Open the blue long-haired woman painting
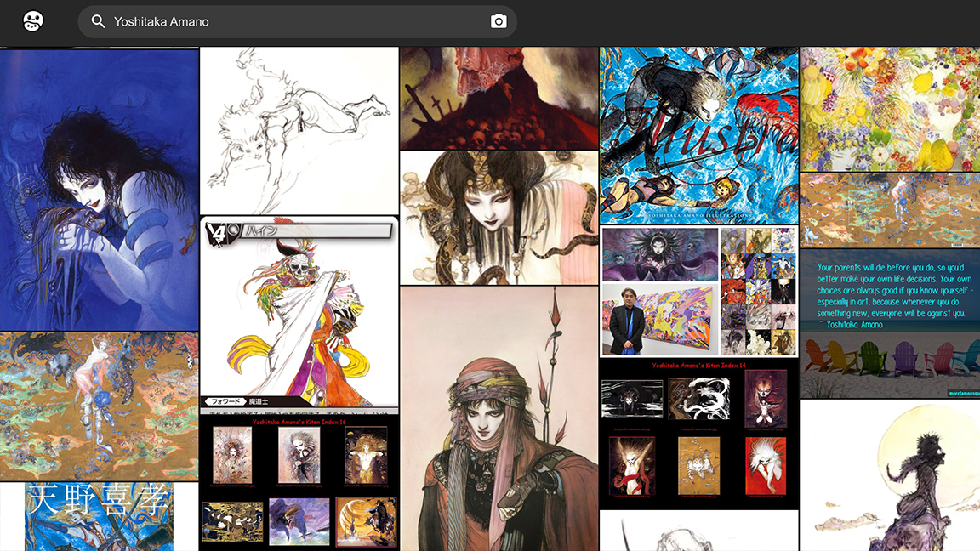This screenshot has height=551, width=980. (100, 190)
